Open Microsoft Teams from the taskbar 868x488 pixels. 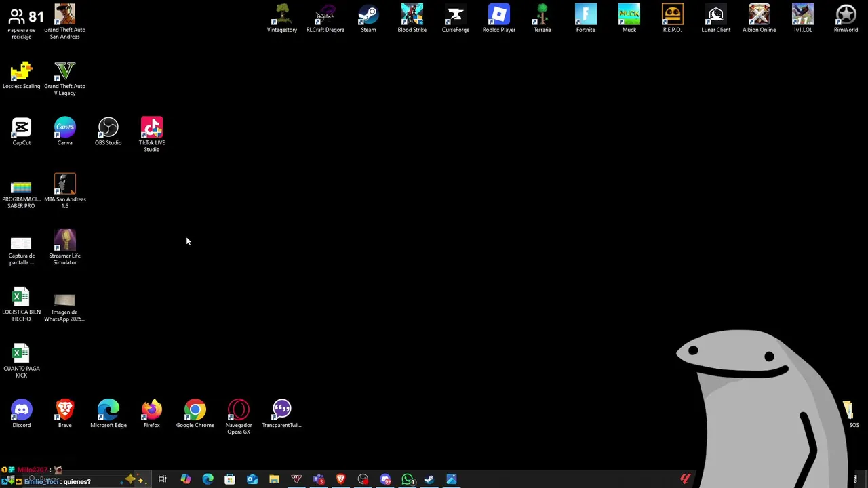coord(319,480)
